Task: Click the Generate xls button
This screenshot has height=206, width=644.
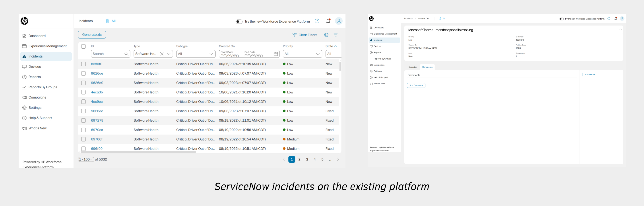Action: click(92, 35)
